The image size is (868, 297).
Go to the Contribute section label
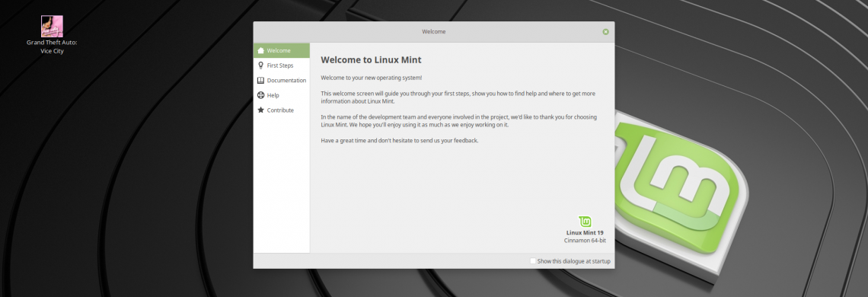click(x=280, y=110)
